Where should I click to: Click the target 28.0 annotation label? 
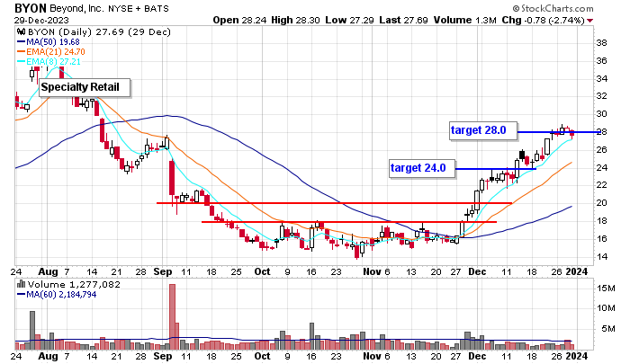[483, 130]
